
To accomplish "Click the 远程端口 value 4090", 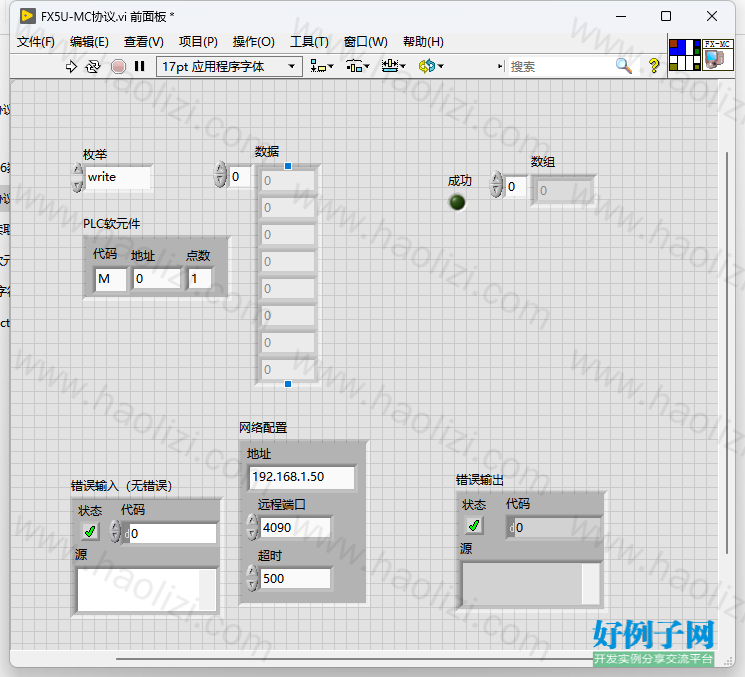I will pyautogui.click(x=295, y=528).
